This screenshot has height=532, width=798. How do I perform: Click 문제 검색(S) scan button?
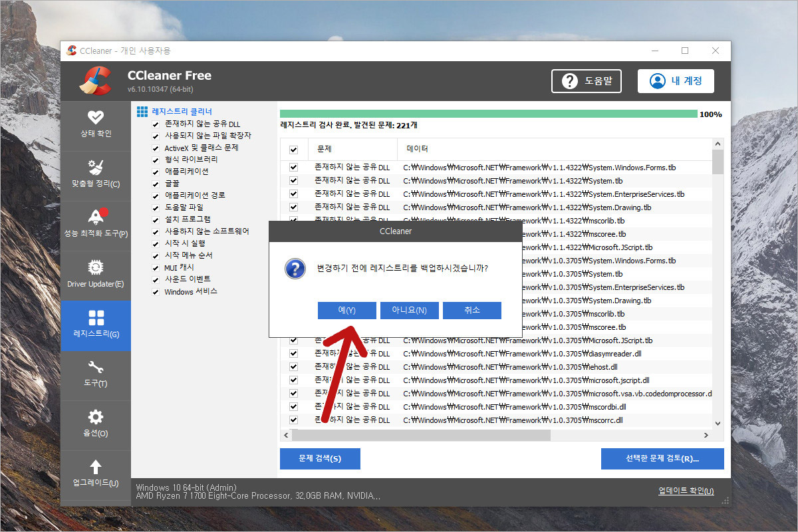(320, 459)
